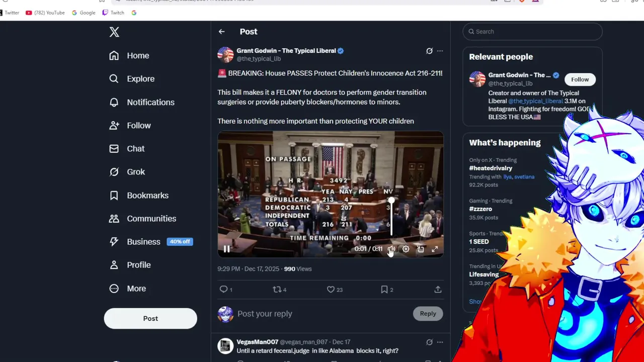Open Grok from sidebar

click(127, 172)
